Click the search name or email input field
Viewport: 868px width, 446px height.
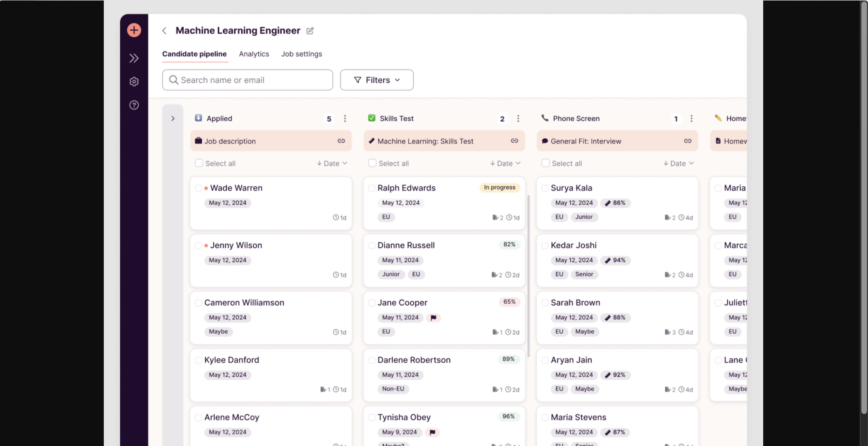(248, 80)
